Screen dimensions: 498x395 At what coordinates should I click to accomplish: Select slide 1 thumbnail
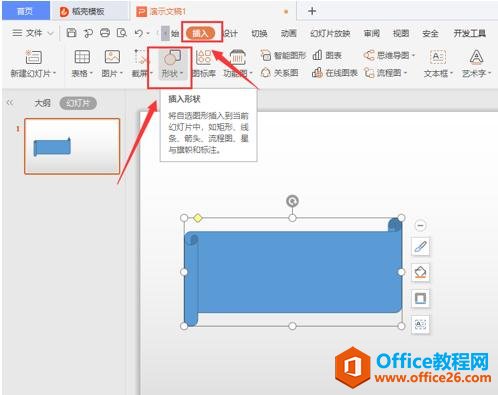72,146
